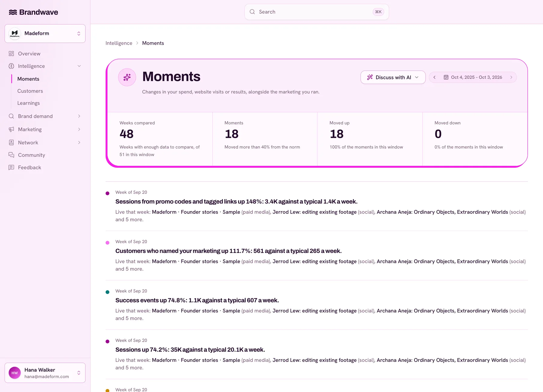Viewport: 543px width, 392px height.
Task: Click the Intelligence brain icon
Action: click(11, 66)
